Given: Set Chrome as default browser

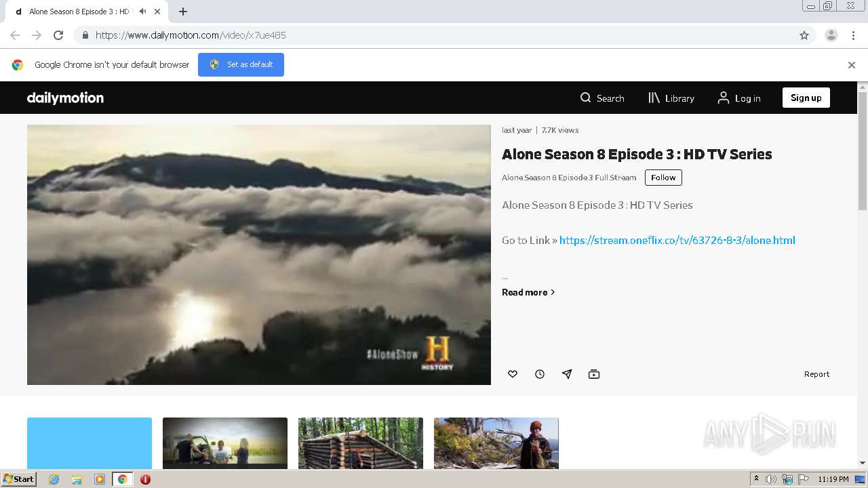Looking at the screenshot, I should 241,64.
